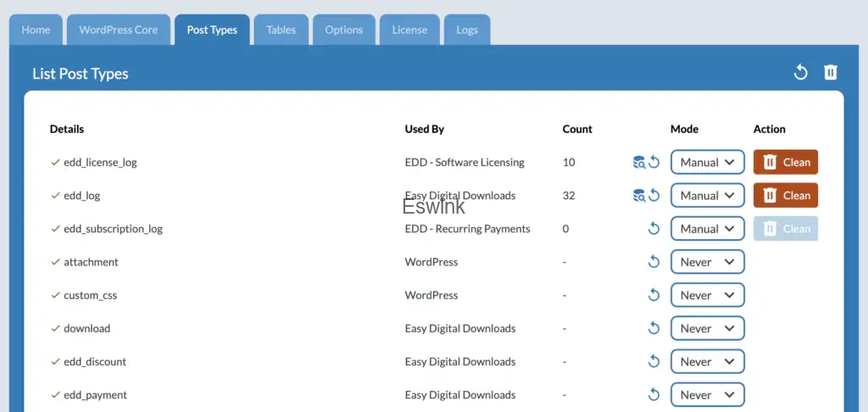Go to the Logs tab

[x=467, y=30]
